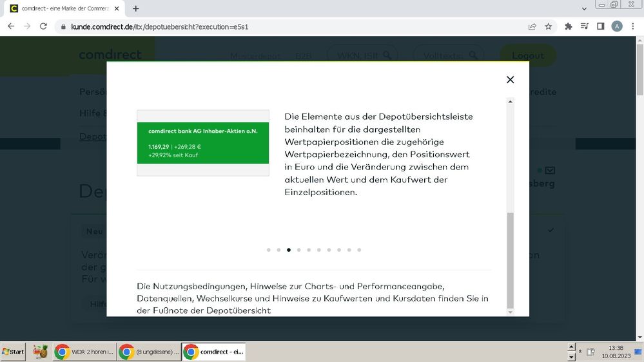The height and width of the screenshot is (362, 644).
Task: Open the fruit icon in the taskbar
Action: [x=40, y=352]
